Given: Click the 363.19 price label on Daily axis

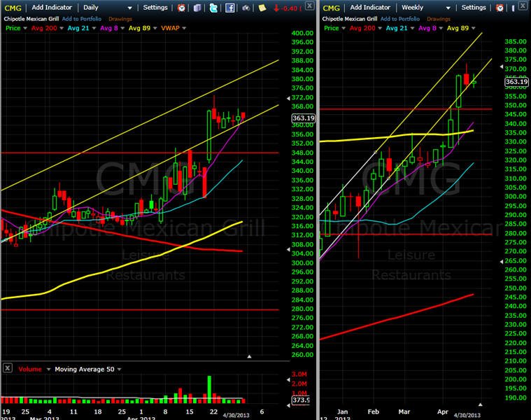Looking at the screenshot, I should pyautogui.click(x=303, y=118).
